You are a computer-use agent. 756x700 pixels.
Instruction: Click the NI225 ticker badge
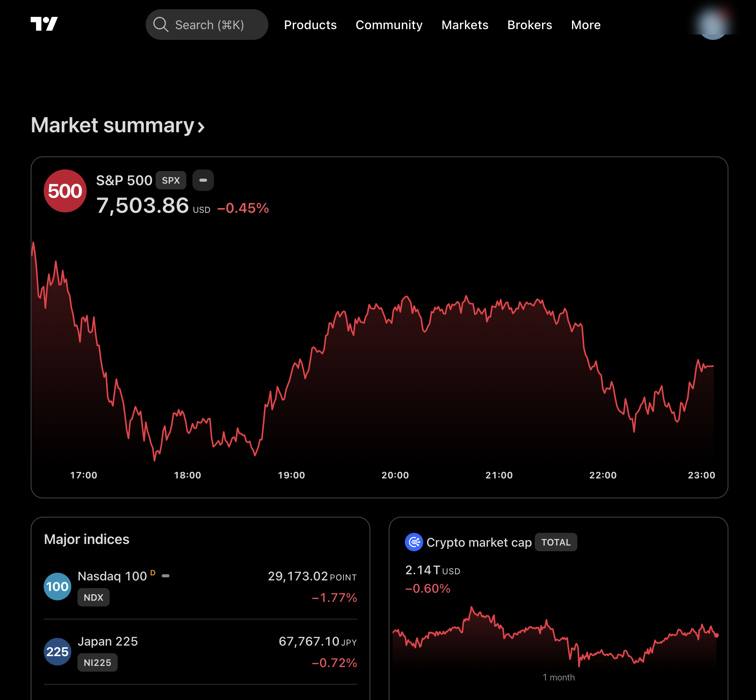tap(97, 662)
